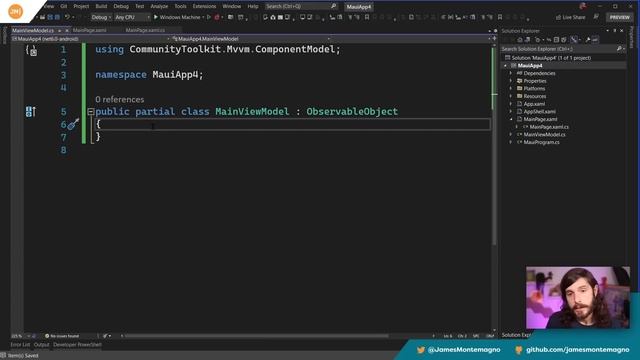Click the Undo arrow in the toolbar
640x360 pixels.
(x=67, y=17)
